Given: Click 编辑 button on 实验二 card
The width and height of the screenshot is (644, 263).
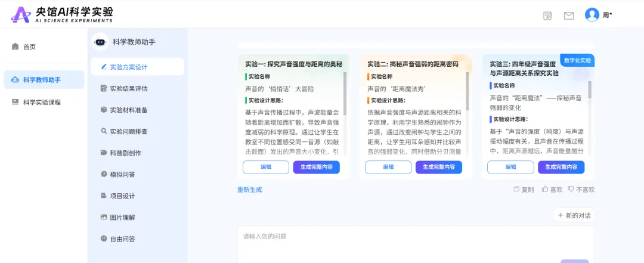Looking at the screenshot, I should click(388, 167).
